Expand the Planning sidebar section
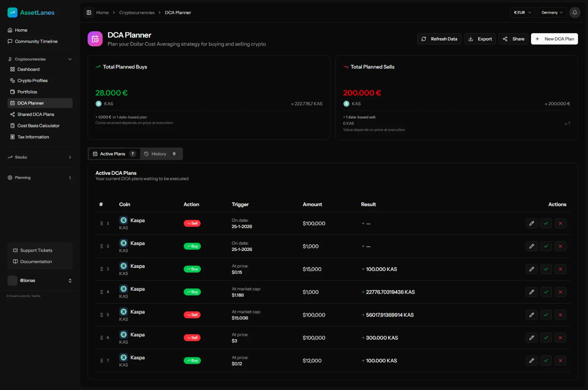The image size is (588, 390). 40,178
